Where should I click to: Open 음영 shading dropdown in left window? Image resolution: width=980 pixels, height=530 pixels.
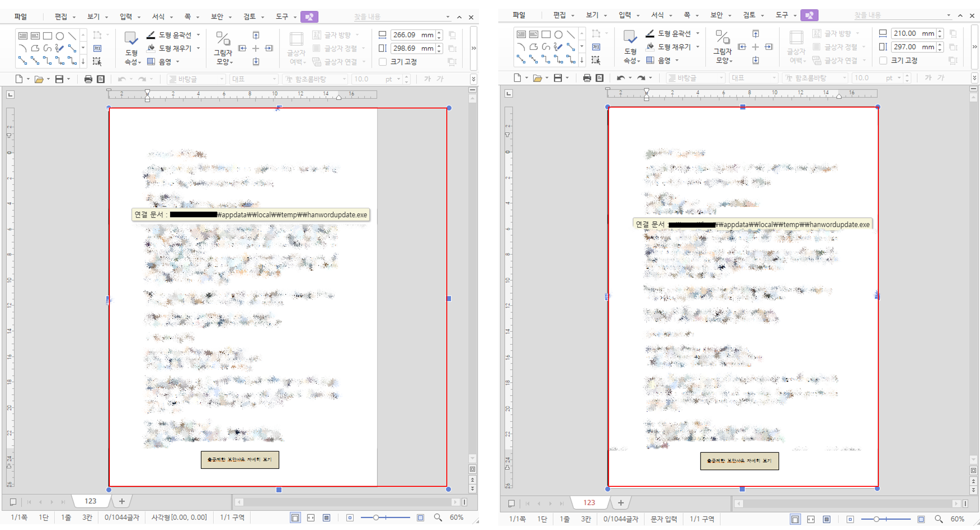[178, 62]
